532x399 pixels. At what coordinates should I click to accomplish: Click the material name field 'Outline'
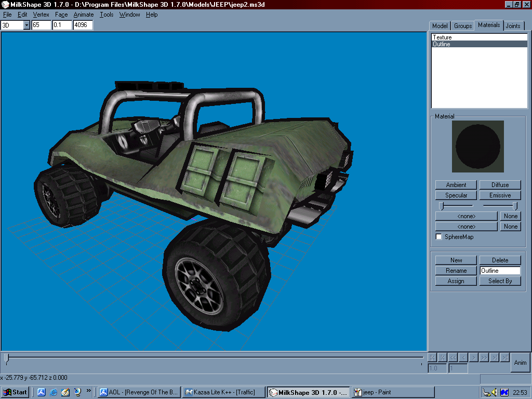tap(500, 271)
